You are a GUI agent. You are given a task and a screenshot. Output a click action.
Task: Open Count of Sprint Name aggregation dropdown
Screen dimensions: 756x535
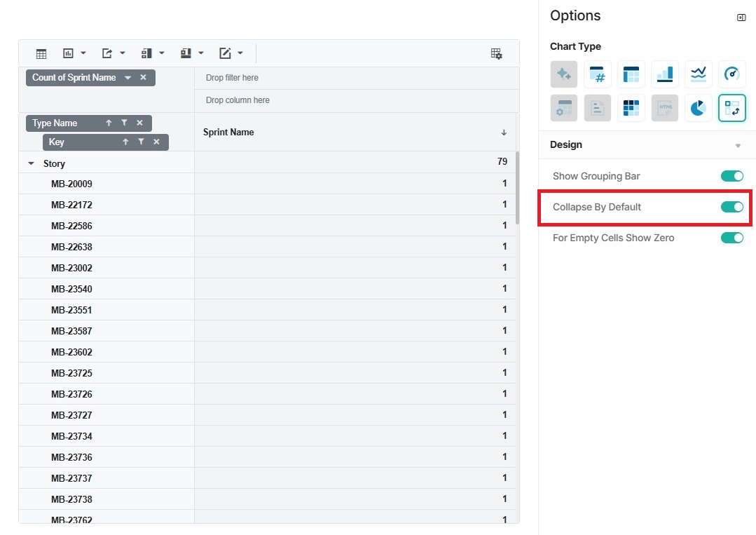(128, 78)
